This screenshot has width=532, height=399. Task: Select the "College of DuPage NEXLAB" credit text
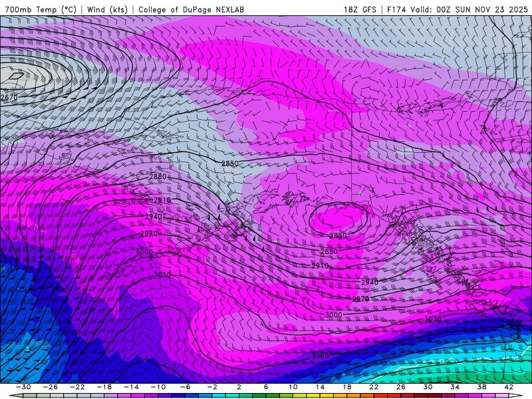(191, 10)
